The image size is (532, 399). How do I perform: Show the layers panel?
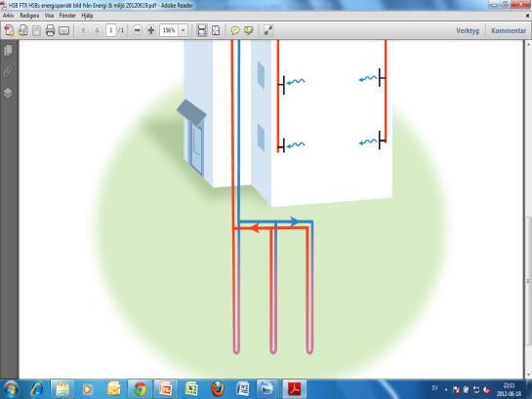(x=8, y=93)
